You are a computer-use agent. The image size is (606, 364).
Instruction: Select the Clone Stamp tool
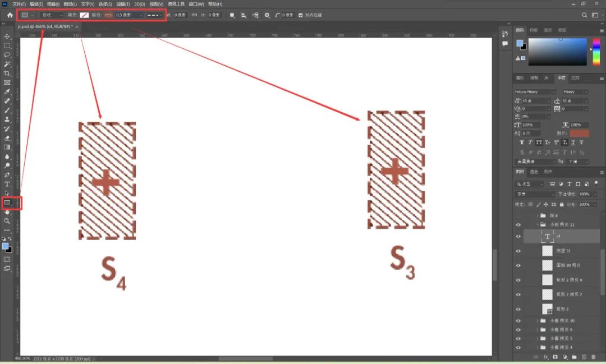[x=7, y=120]
